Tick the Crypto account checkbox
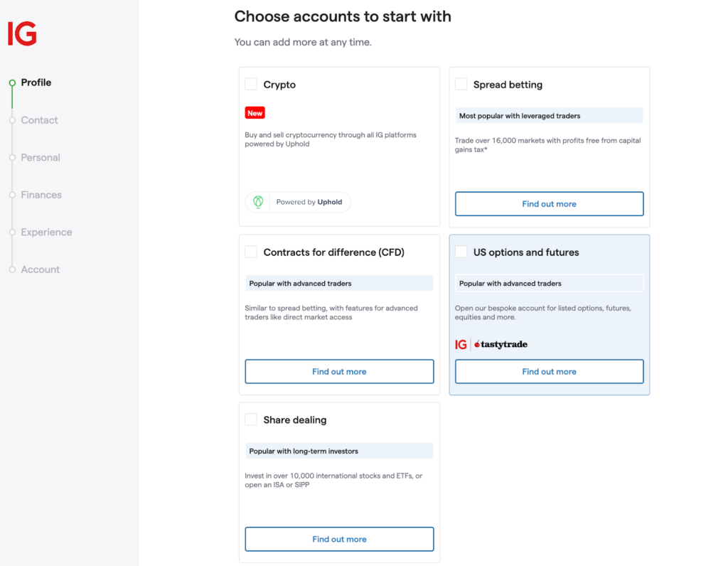Screen dimensions: 728x566 click(x=251, y=84)
